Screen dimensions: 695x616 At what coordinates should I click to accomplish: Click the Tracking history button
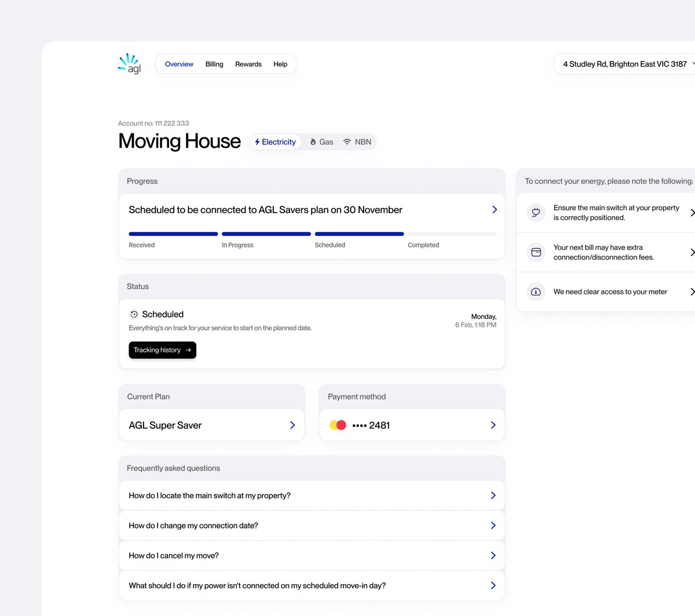point(162,350)
